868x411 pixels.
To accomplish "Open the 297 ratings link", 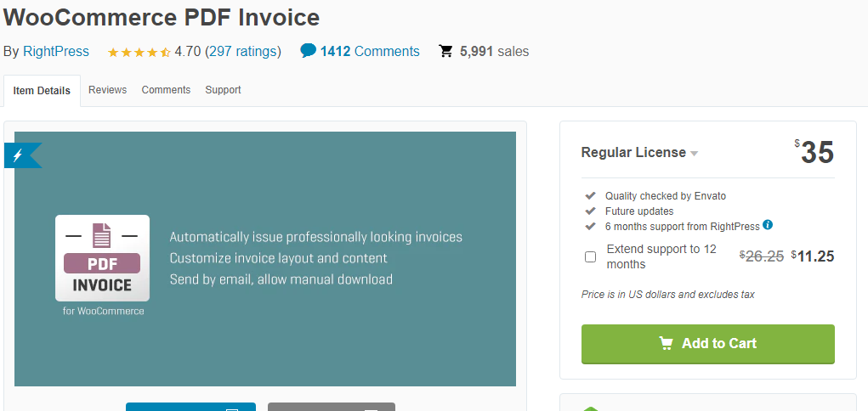I will pyautogui.click(x=243, y=52).
